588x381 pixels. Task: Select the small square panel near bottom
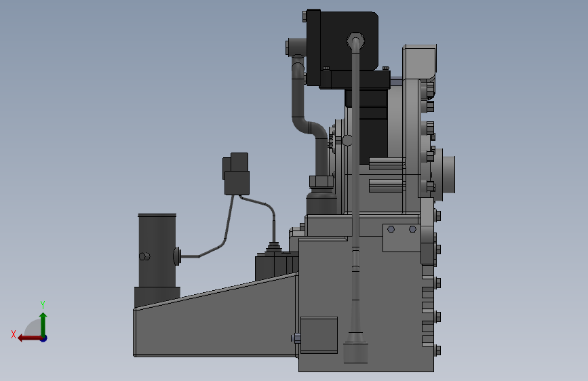click(319, 334)
